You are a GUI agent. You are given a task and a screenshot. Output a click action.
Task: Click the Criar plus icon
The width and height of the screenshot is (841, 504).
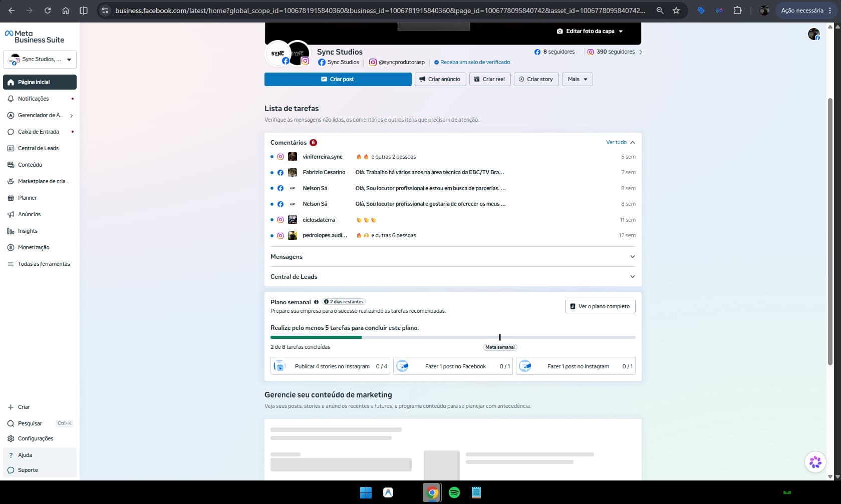(x=11, y=407)
